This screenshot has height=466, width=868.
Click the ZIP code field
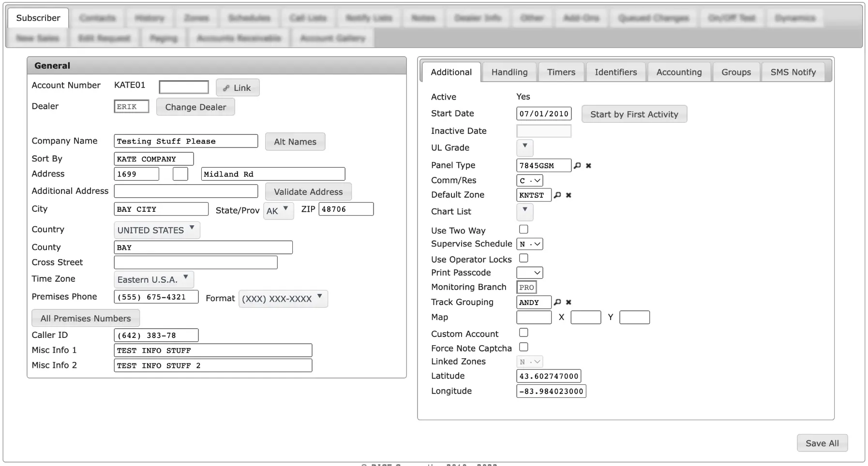pyautogui.click(x=346, y=209)
